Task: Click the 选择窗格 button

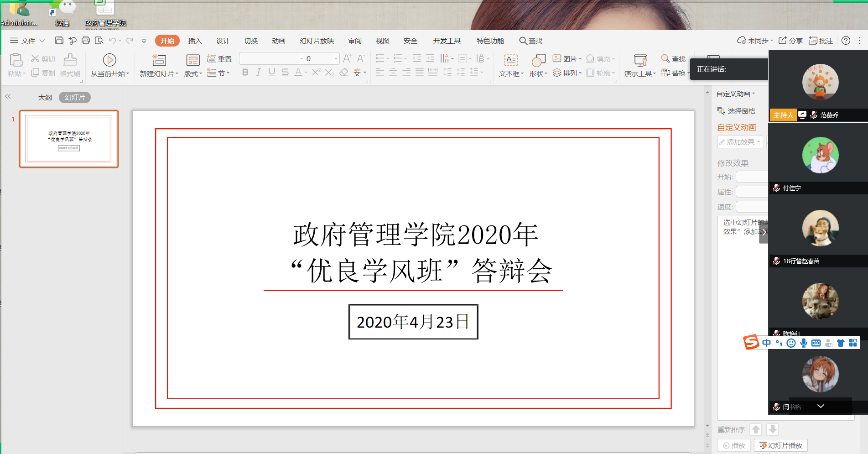Action: pos(736,111)
